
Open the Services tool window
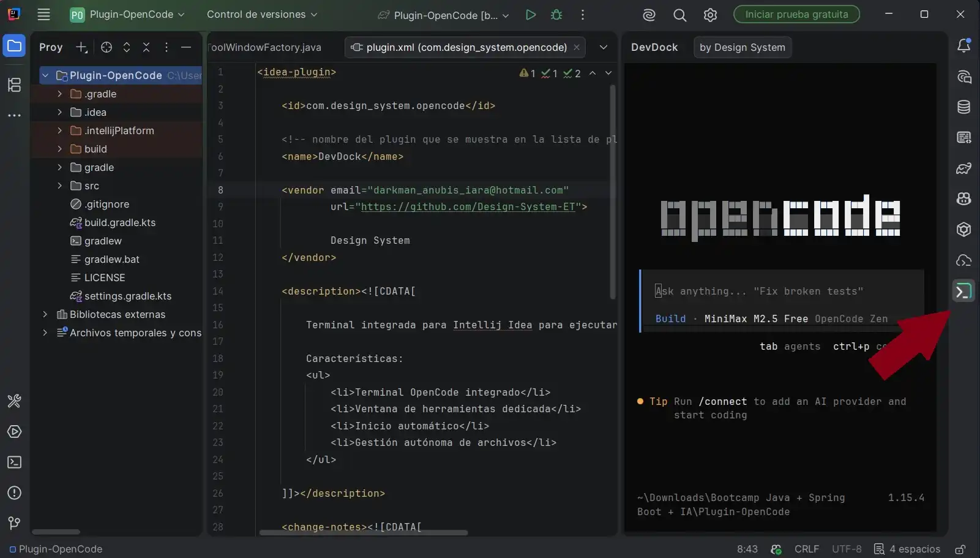pos(14,432)
